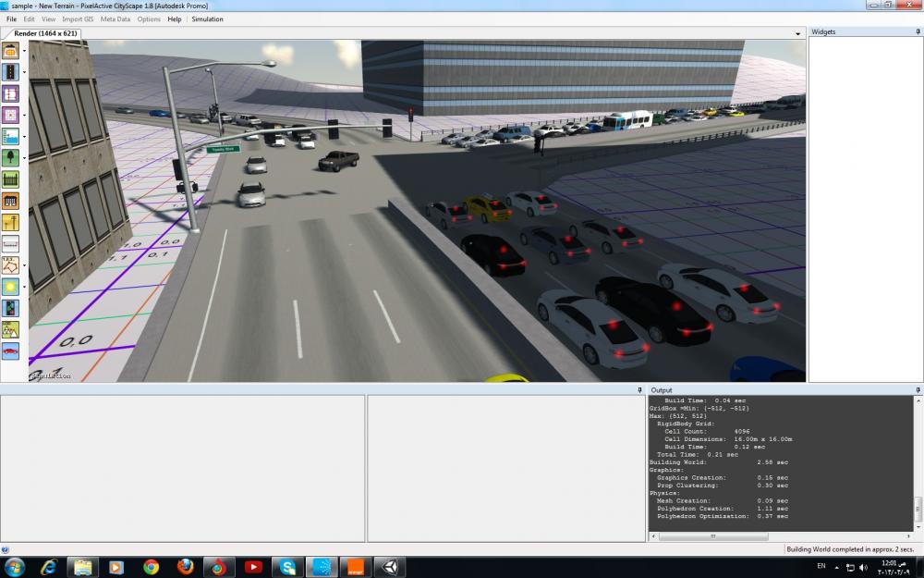Open Firefox from the taskbar
924x578 pixels.
click(x=185, y=568)
